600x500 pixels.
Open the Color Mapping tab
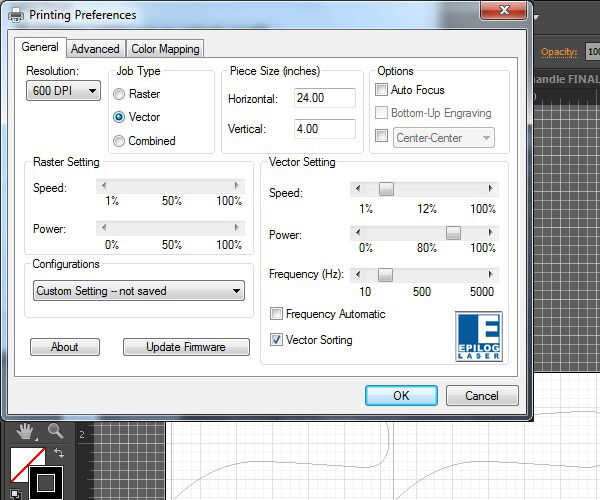coord(165,49)
